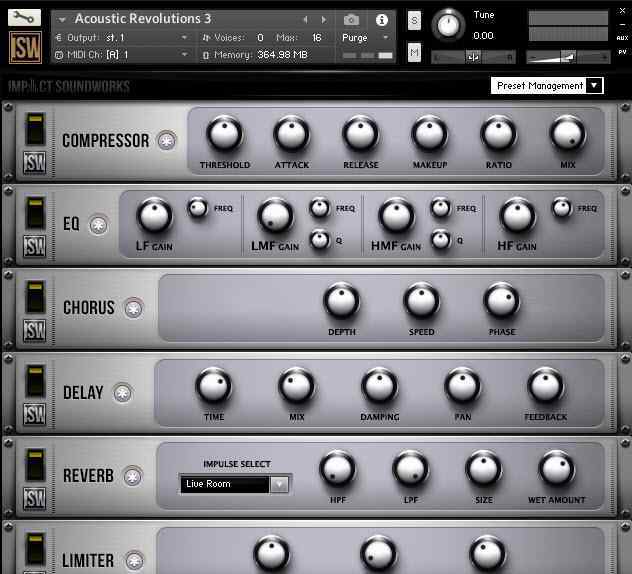Click the ISW badge on Reverb rack
Screen dimensions: 632x574
click(34, 499)
